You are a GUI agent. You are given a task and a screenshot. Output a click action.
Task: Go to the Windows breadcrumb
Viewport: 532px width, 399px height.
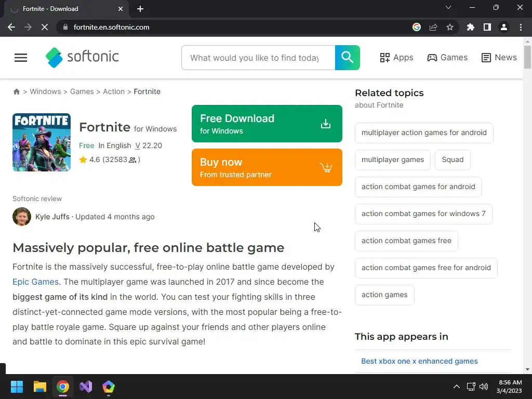pos(46,91)
